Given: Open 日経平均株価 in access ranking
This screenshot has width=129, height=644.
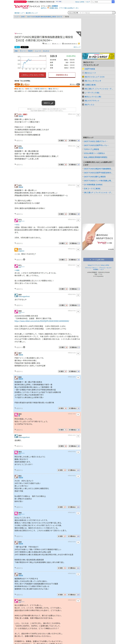Looking at the screenshot, I should tap(90, 69).
